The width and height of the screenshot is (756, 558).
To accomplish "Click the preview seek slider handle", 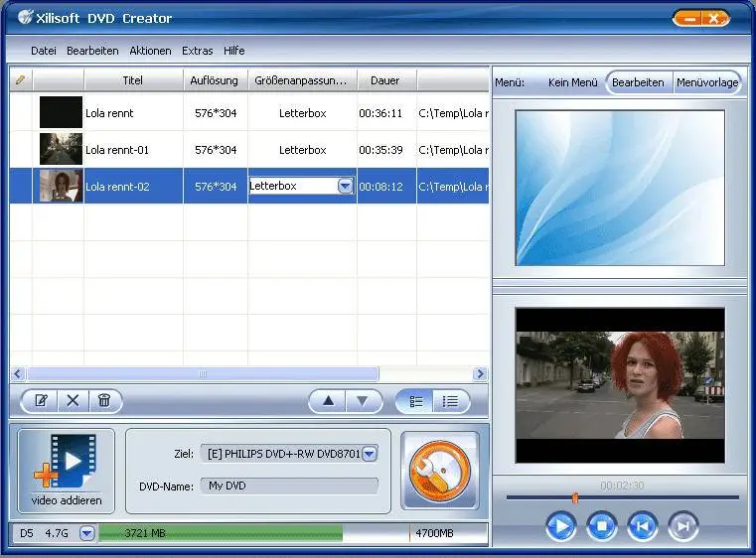I will pyautogui.click(x=575, y=497).
